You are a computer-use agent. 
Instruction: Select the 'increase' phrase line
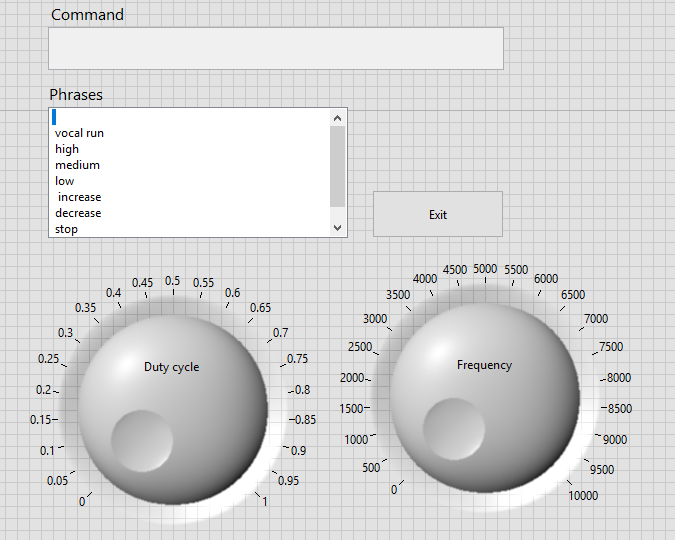click(x=79, y=197)
